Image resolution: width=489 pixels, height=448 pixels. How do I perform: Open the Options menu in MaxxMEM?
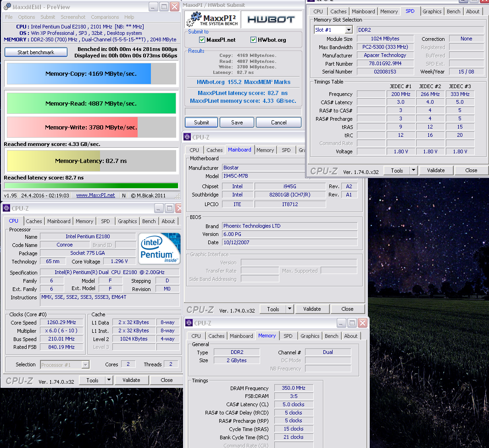pos(27,17)
